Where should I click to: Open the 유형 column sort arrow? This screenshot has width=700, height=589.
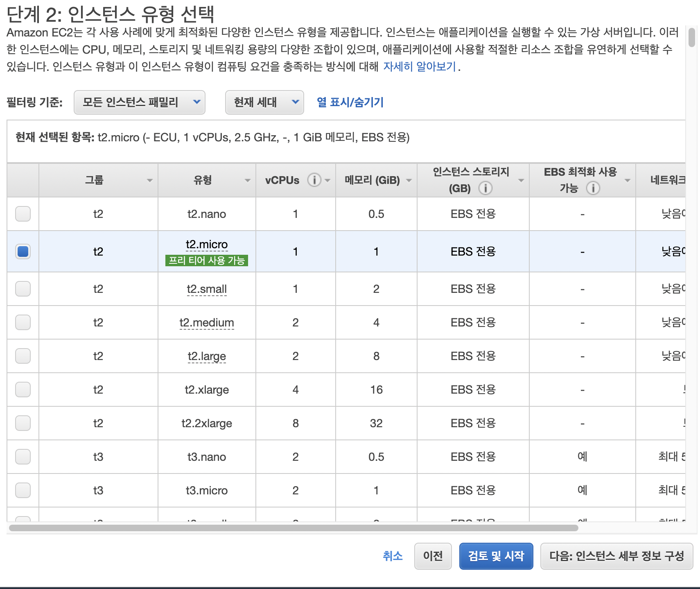click(247, 180)
